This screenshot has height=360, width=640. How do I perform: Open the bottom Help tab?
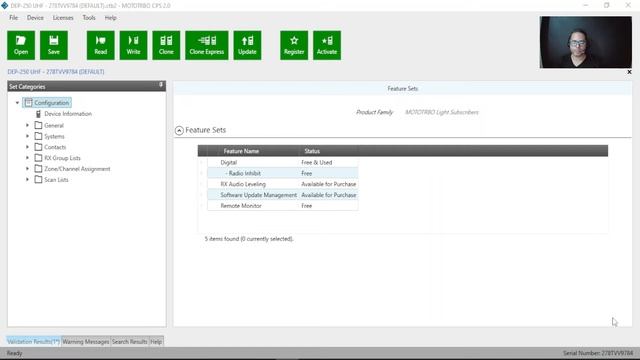(156, 342)
